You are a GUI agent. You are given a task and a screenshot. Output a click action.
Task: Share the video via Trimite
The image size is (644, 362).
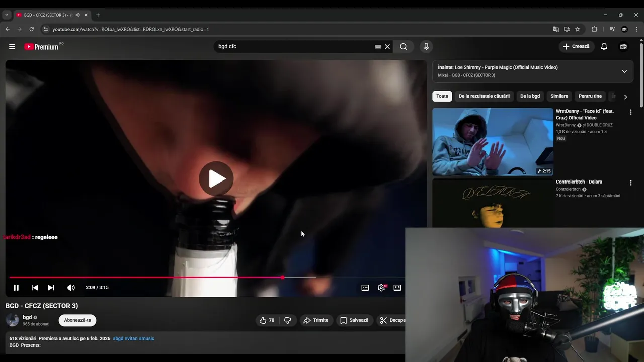[316, 320]
